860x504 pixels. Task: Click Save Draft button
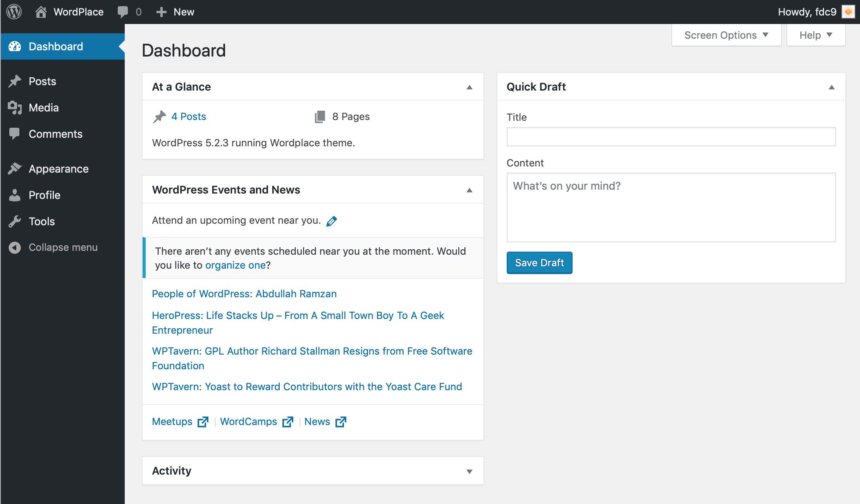pyautogui.click(x=539, y=262)
